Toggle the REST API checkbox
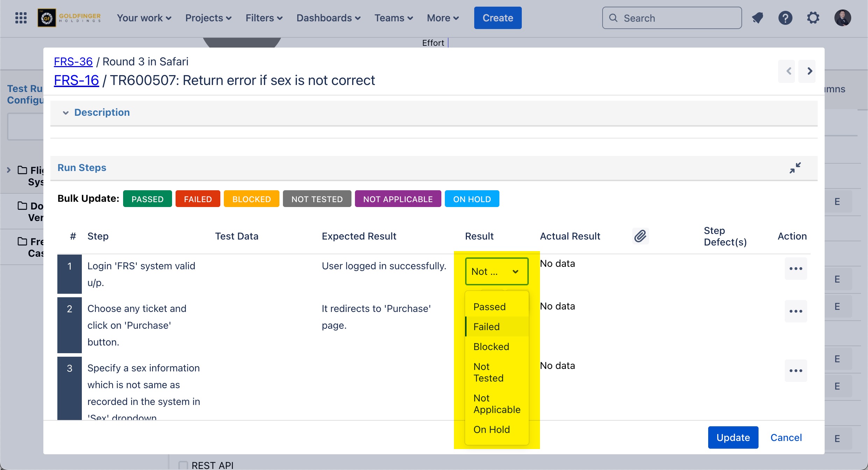868x470 pixels. [183, 465]
